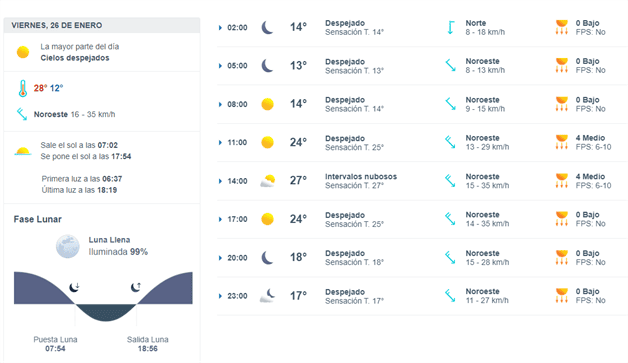The image size is (628, 363).
Task: Click the full moon image
Action: pyautogui.click(x=67, y=246)
